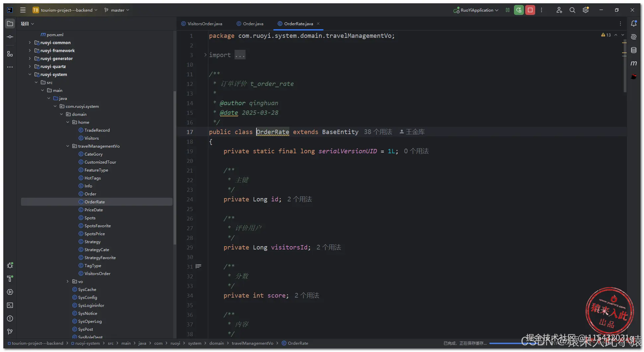Image resolution: width=644 pixels, height=352 pixels.
Task: Open the Database tool window
Action: pyautogui.click(x=634, y=50)
